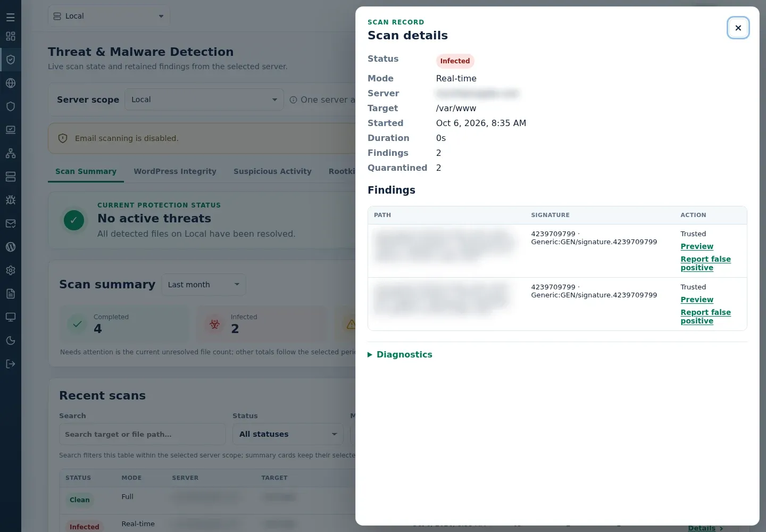Open the server stack icon in sidebar
The width and height of the screenshot is (766, 532).
[11, 177]
